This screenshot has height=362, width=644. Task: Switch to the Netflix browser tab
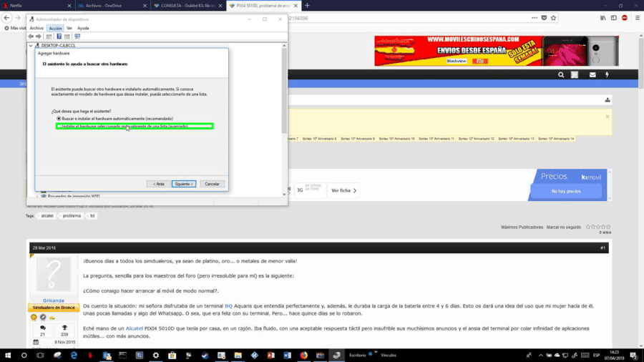pos(36,6)
